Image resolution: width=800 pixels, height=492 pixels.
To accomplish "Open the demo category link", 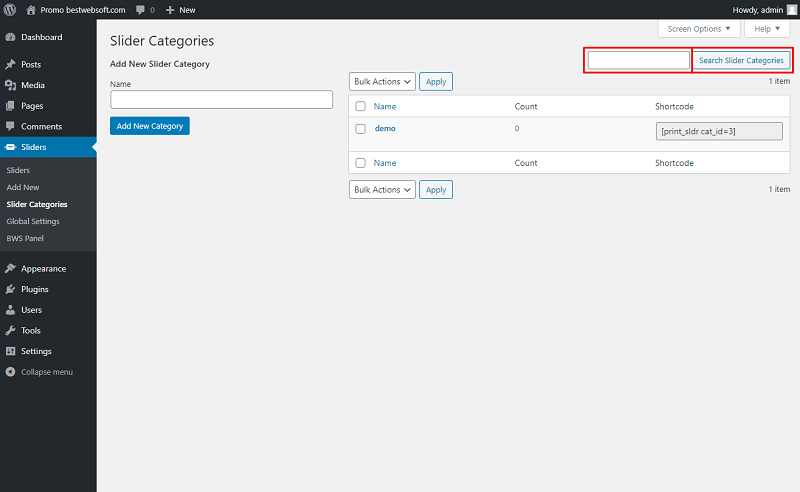I will tap(385, 129).
